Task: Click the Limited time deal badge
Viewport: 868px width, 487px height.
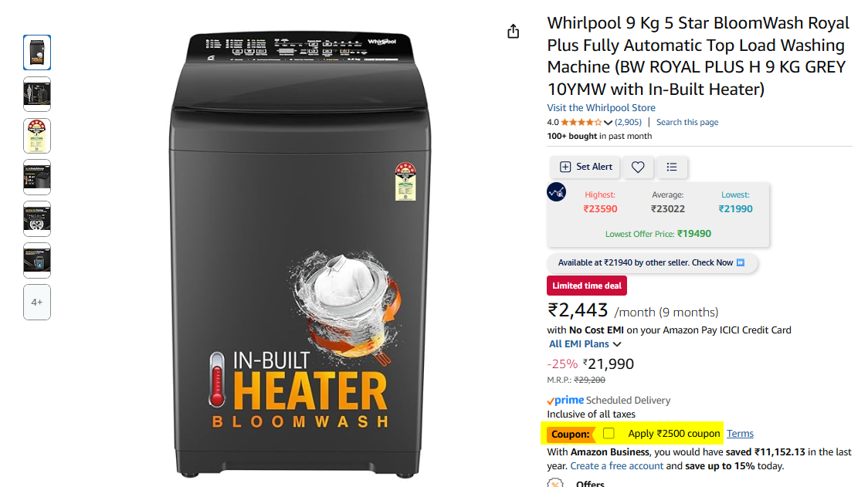Action: pos(587,286)
